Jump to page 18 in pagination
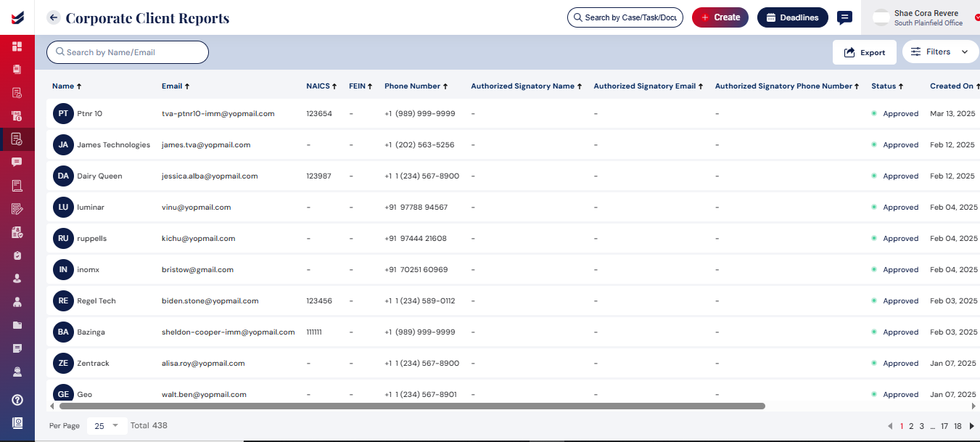The image size is (980, 442). tap(958, 427)
